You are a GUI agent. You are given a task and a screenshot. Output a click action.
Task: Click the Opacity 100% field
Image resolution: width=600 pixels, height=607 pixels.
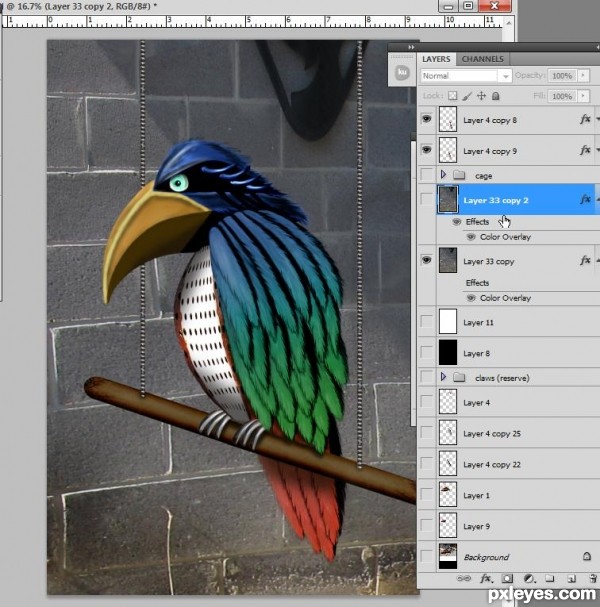tap(562, 75)
